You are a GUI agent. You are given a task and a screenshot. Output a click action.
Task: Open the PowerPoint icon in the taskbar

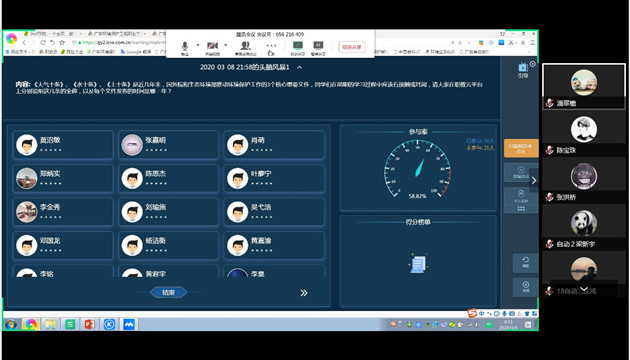pyautogui.click(x=90, y=324)
